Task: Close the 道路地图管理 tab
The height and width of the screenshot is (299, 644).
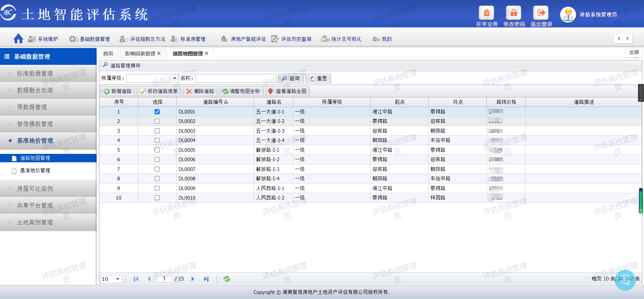Action: (x=207, y=53)
